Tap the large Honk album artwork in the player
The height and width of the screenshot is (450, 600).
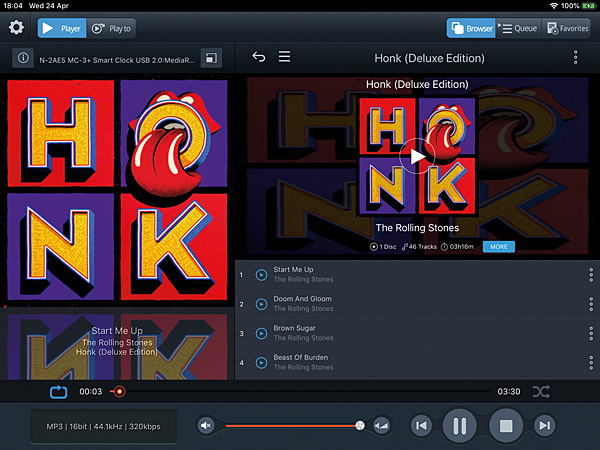117,190
